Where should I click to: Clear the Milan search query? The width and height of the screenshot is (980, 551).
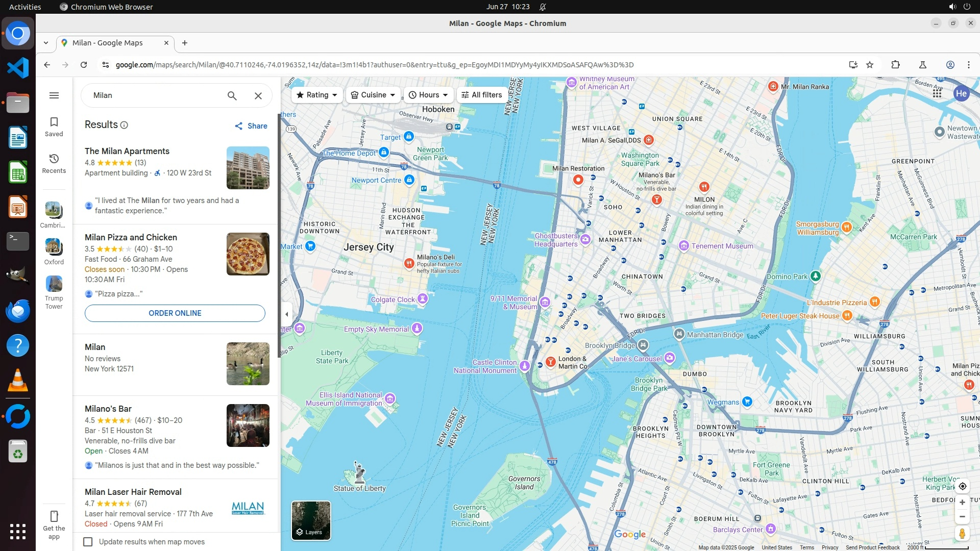[258, 95]
